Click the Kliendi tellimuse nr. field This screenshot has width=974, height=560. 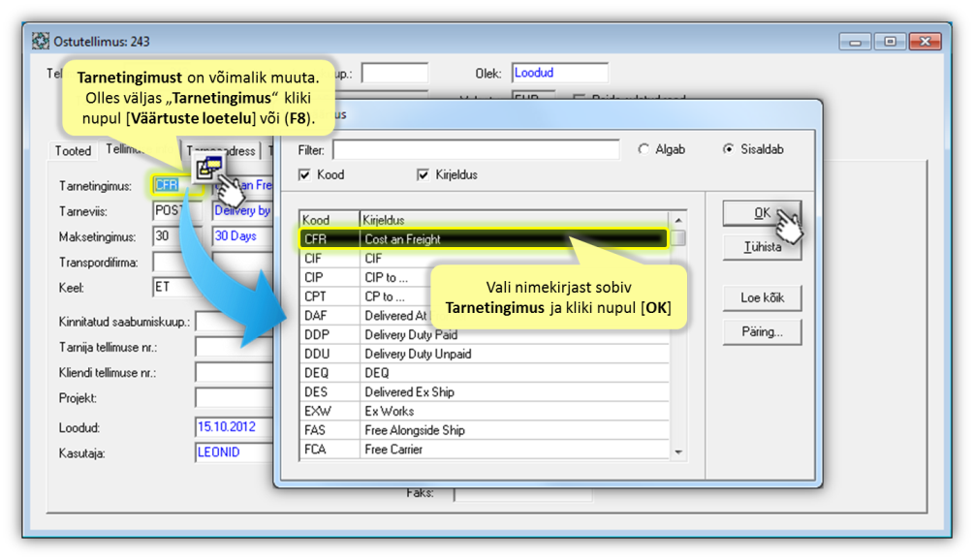[235, 373]
